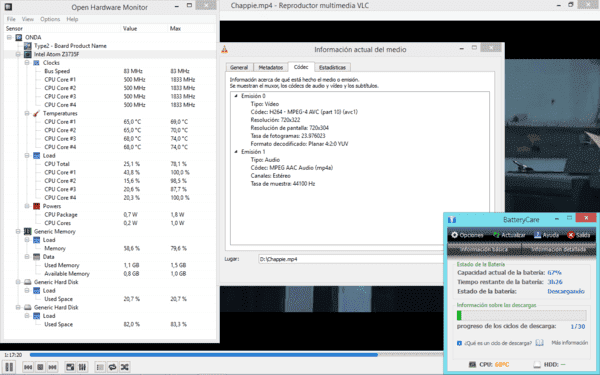
Task: Toggle shuffle mode in VLC
Action: (124, 367)
